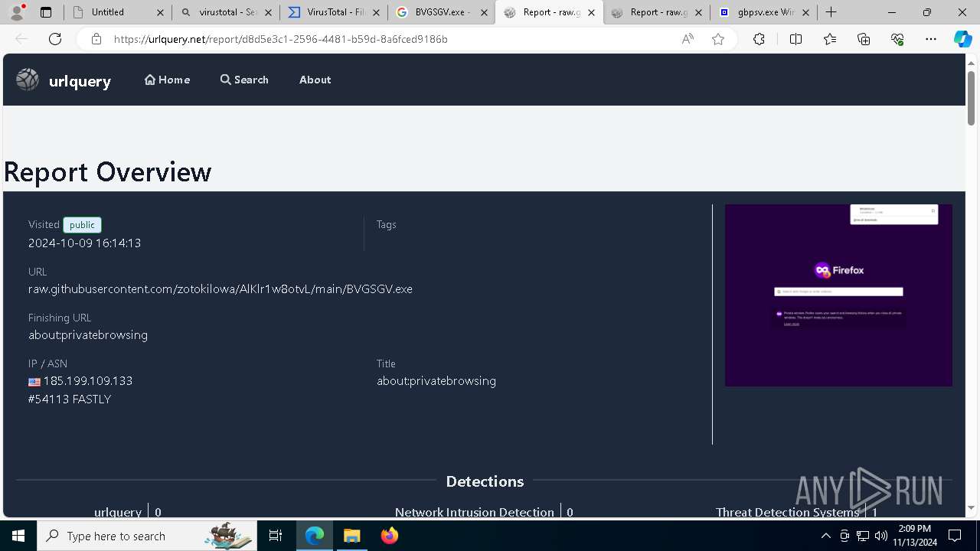This screenshot has height=551, width=980.
Task: Show hidden system tray icons
Action: (825, 536)
